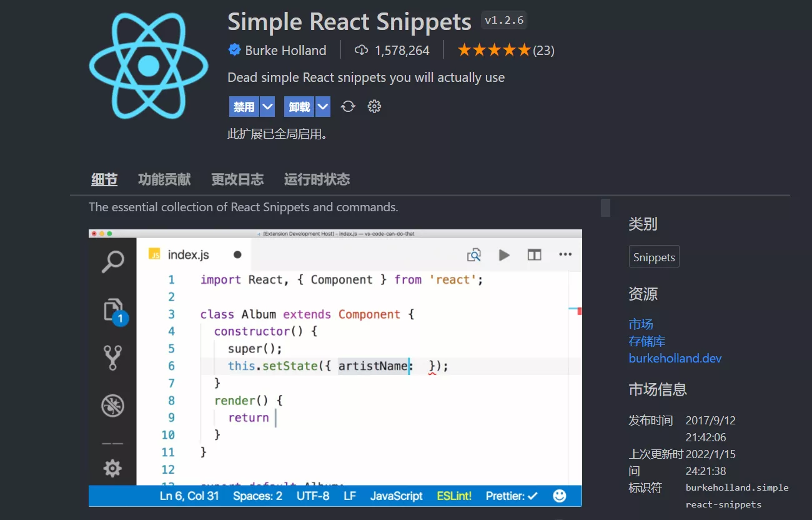
Task: Click 'Dead simple React snippets' description text
Action: click(x=366, y=77)
